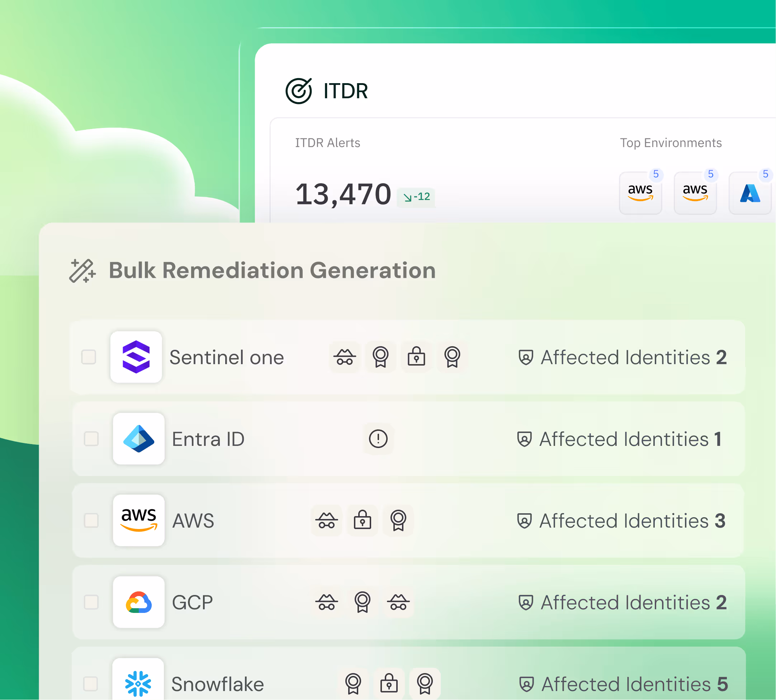Open Affected Identities 1 for Entra ID
Viewport: 776px width, 700px height.
(619, 439)
